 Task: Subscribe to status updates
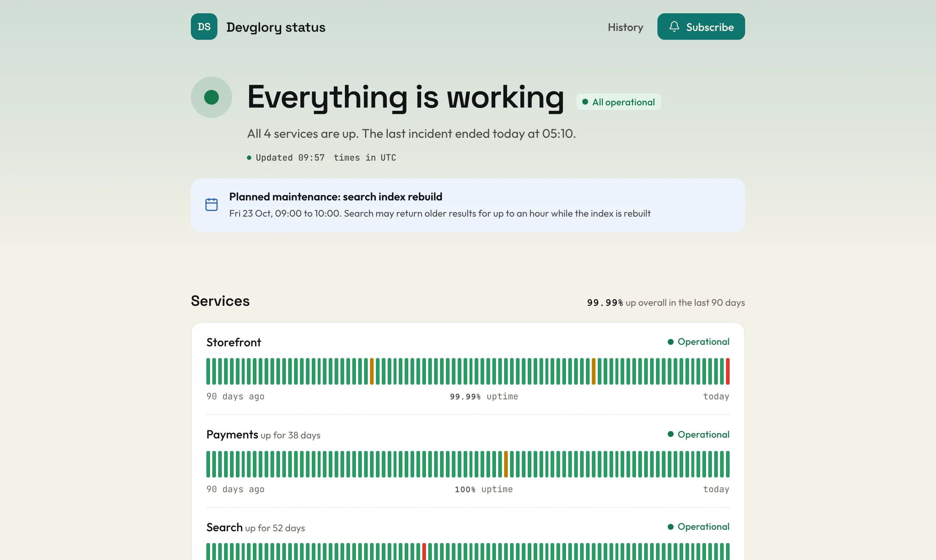pos(701,27)
